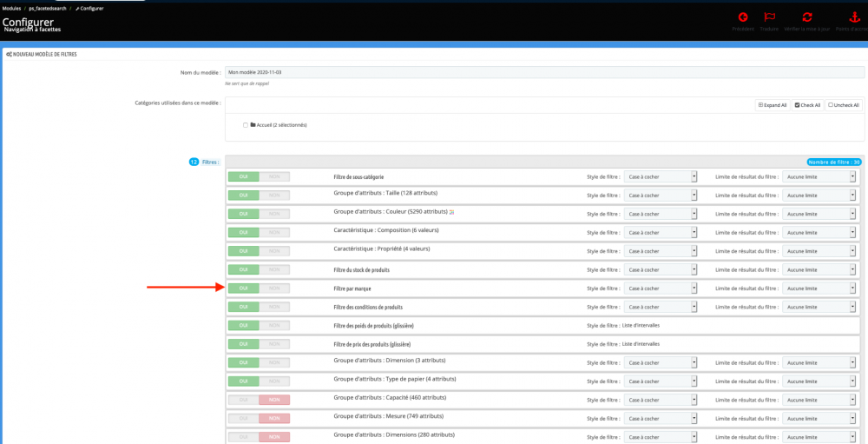Click the Expand All button
Image resolution: width=868 pixels, height=444 pixels.
coord(772,105)
